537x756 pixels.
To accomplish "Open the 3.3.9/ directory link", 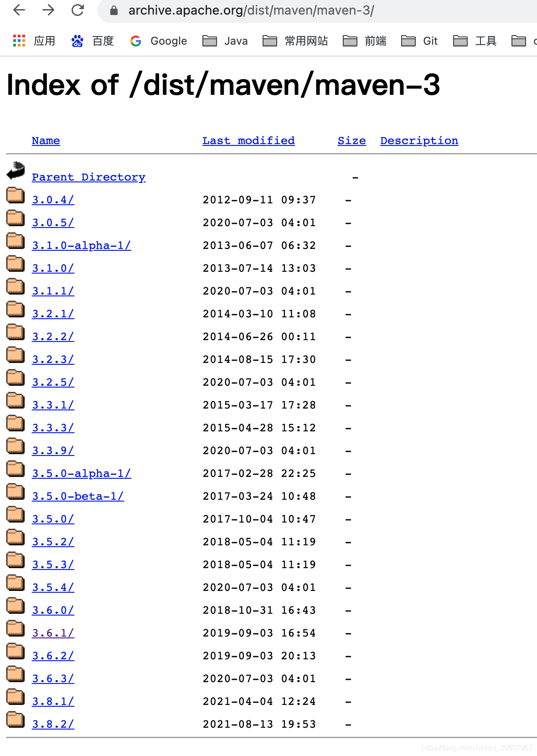I will click(53, 450).
